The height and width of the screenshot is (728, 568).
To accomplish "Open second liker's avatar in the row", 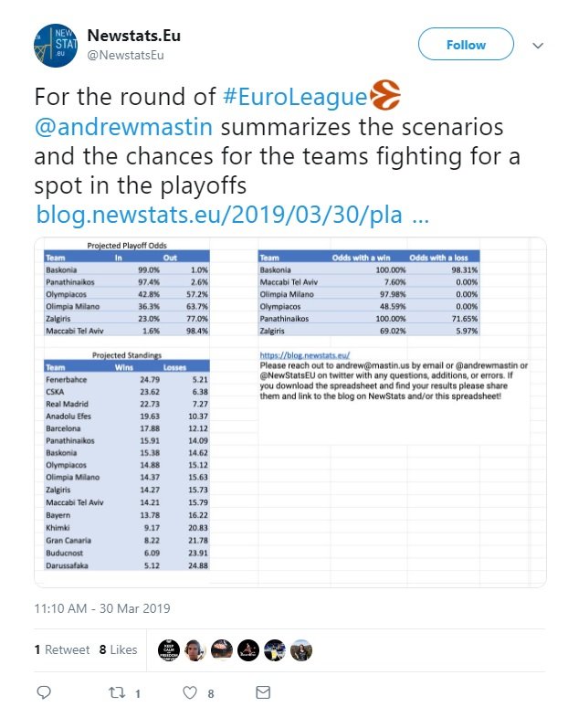I will click(195, 650).
